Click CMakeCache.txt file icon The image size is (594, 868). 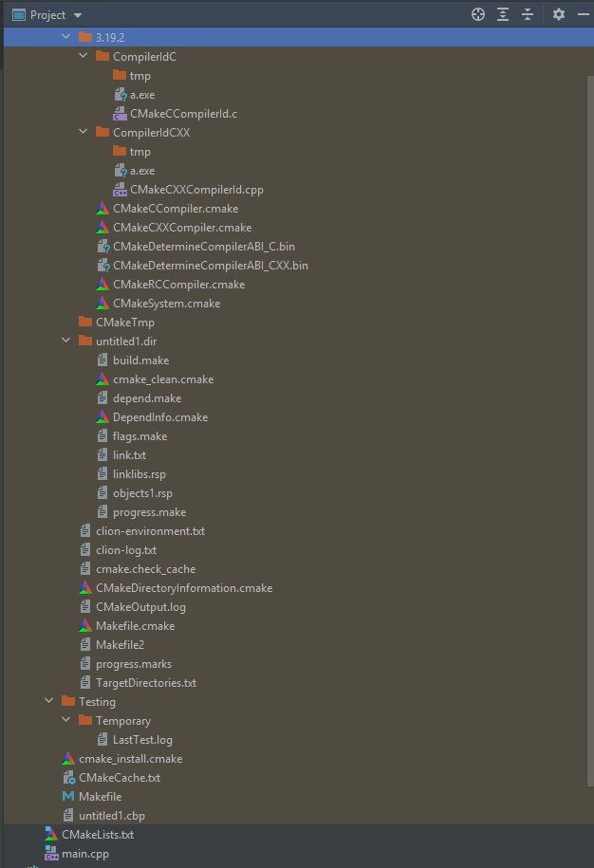68,778
